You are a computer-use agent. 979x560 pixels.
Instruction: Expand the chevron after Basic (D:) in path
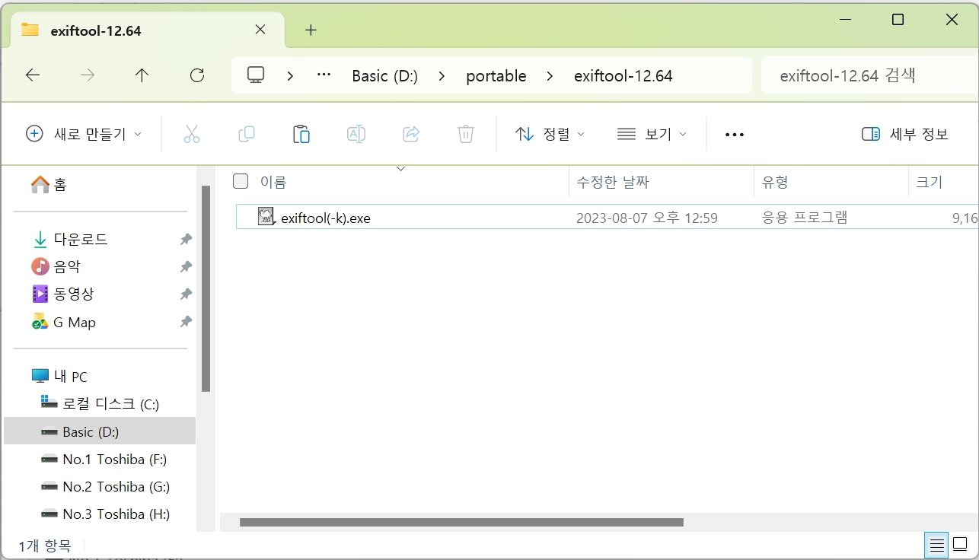[442, 76]
